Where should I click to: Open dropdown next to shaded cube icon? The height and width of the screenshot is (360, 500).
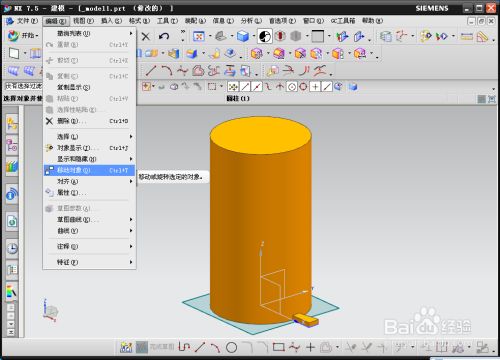[x=254, y=36]
